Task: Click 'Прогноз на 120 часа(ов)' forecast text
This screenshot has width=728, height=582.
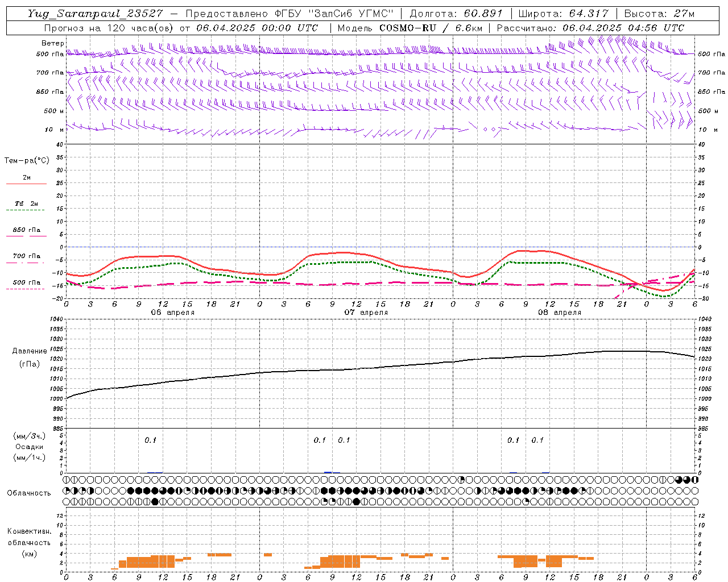Action: click(109, 28)
